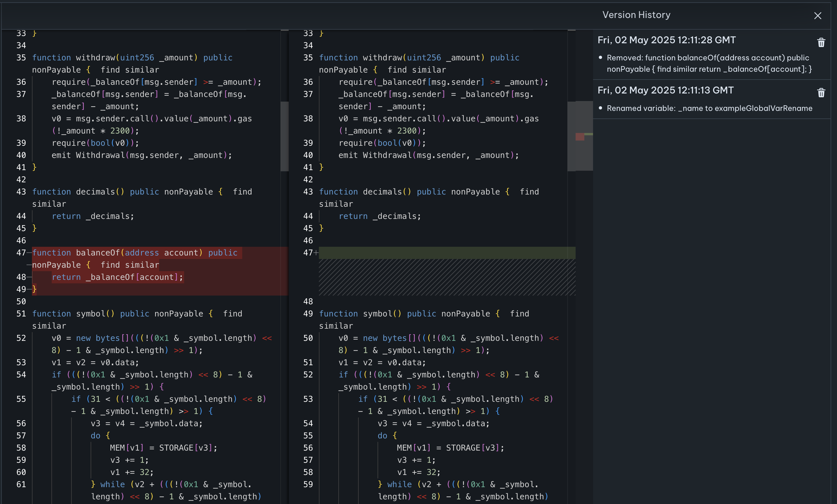Click the minus marker beside line 48
This screenshot has width=837, height=504.
[x=29, y=277]
